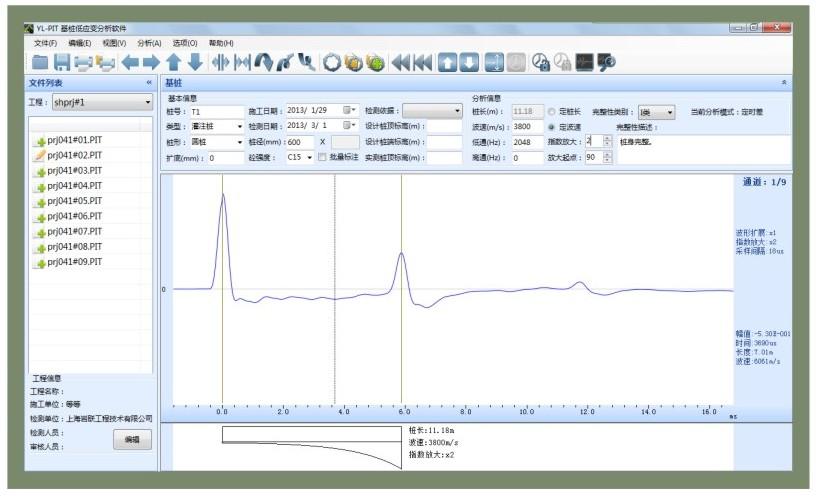
Task: Click the second printer (batch print) icon
Action: click(106, 63)
